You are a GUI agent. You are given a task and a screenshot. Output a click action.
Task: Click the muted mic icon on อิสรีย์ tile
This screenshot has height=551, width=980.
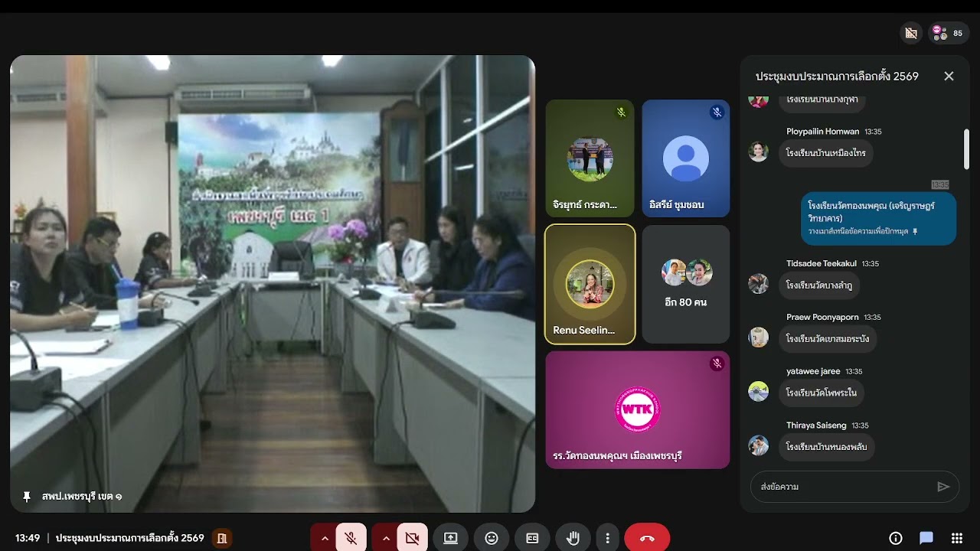[x=717, y=112]
